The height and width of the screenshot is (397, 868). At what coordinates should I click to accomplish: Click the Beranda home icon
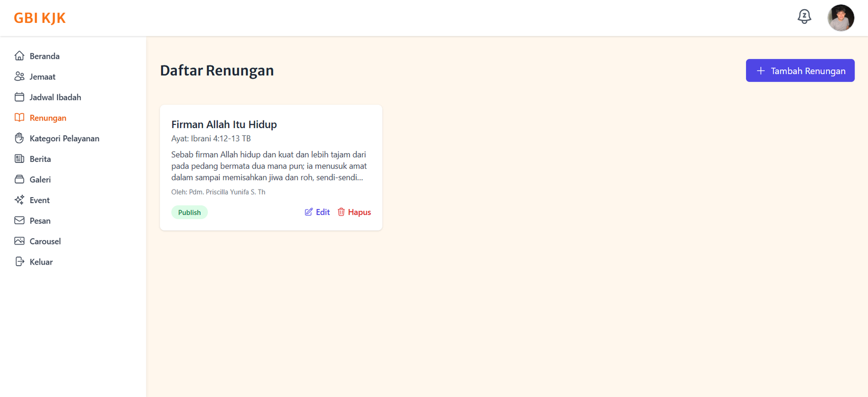click(20, 56)
